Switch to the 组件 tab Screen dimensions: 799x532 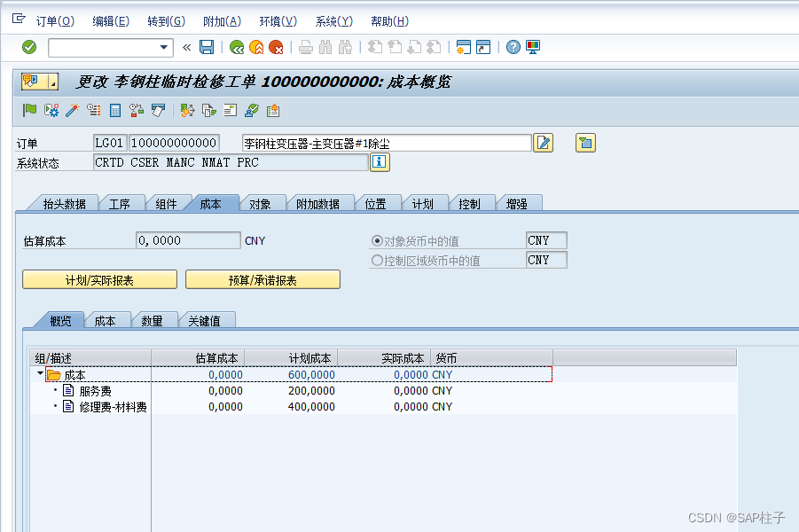(166, 204)
